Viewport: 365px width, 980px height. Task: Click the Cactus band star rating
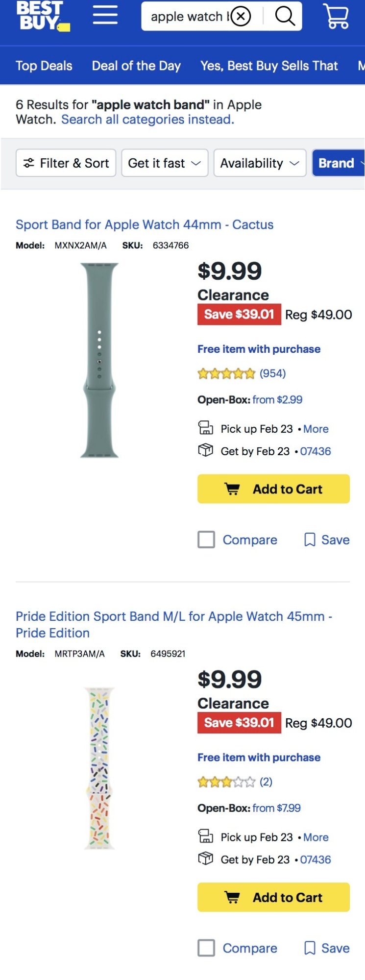(226, 374)
